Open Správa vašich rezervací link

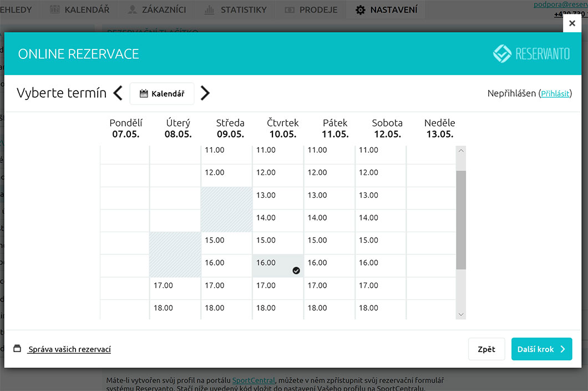(x=69, y=349)
